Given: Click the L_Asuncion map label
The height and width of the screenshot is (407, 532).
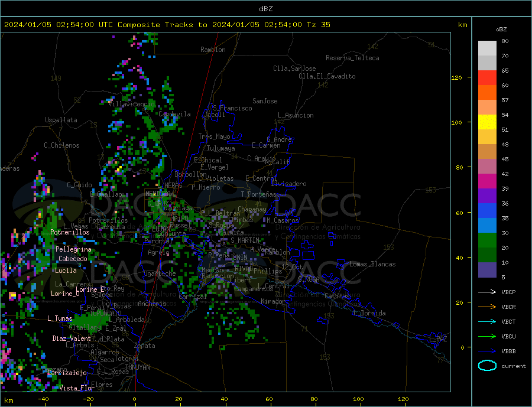Looking at the screenshot, I should [296, 115].
